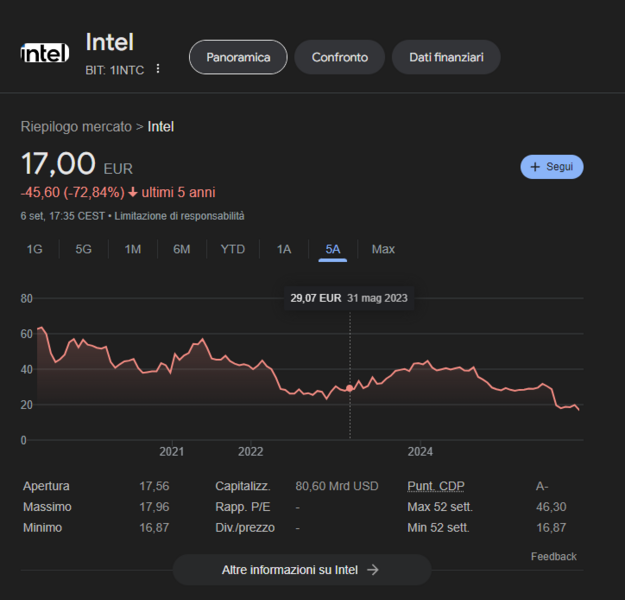Switch chart to YTD range
This screenshot has height=600, width=625.
[x=232, y=249]
